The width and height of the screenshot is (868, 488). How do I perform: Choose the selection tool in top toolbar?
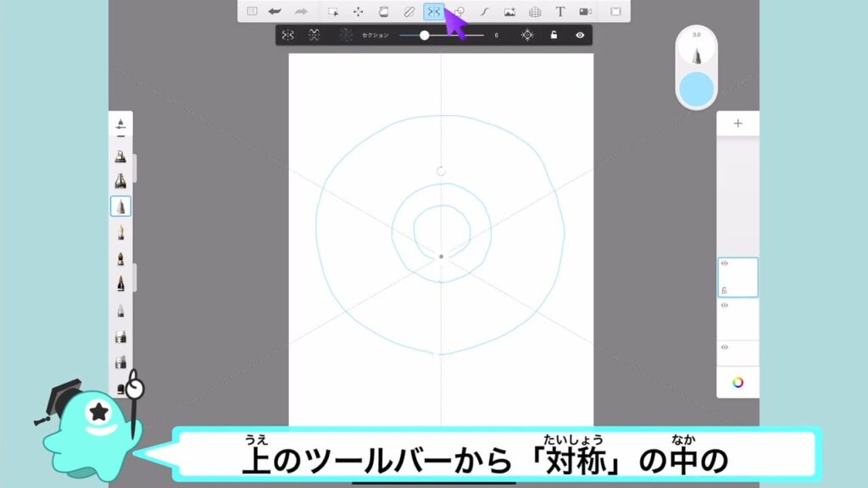point(333,11)
